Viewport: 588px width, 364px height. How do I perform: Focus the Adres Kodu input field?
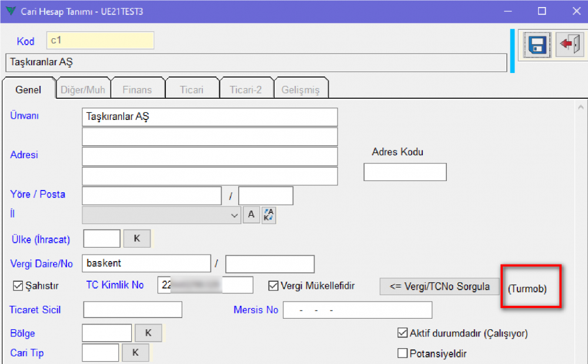click(x=405, y=172)
